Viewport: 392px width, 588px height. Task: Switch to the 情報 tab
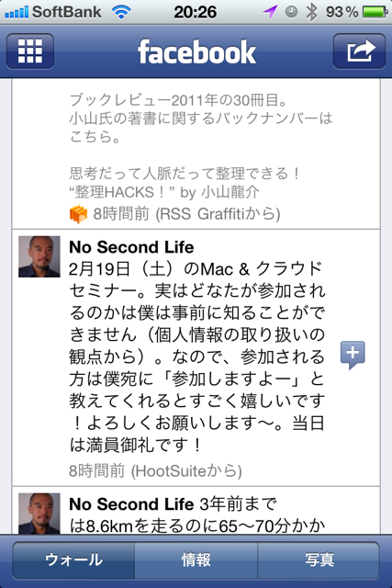coord(196,560)
